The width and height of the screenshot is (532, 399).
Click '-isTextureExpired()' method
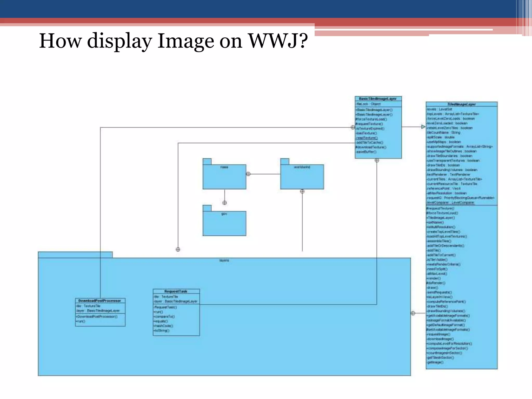click(x=370, y=129)
